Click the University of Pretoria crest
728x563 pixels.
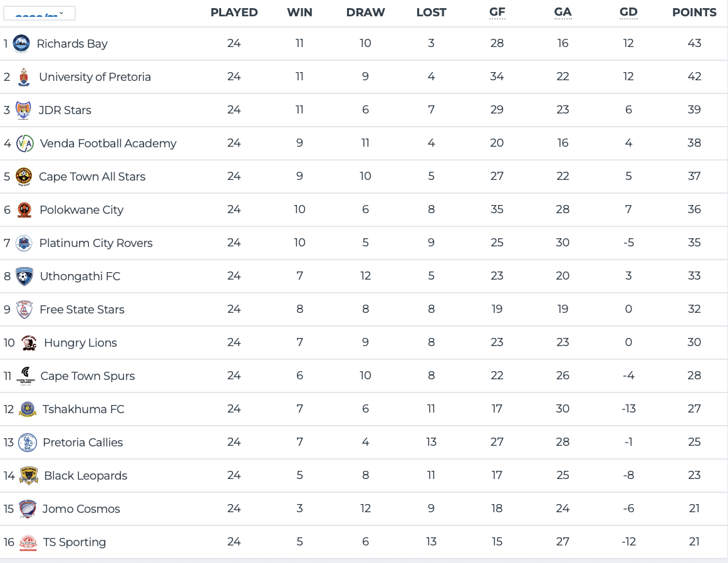(x=24, y=77)
